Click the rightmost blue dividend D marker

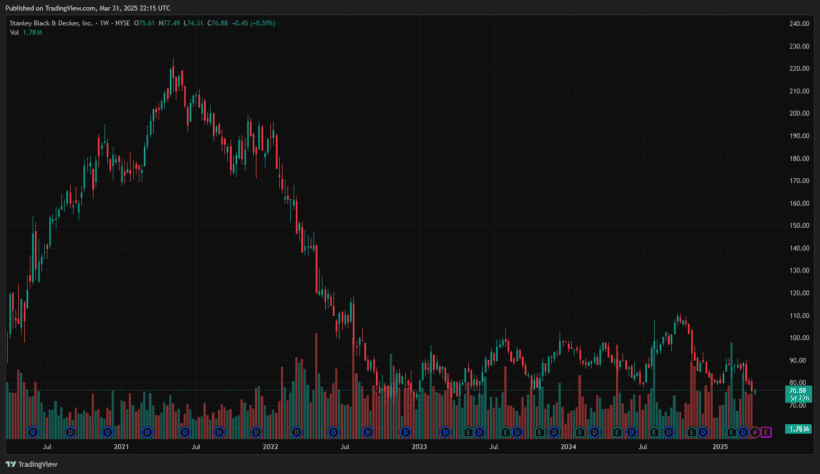point(743,432)
